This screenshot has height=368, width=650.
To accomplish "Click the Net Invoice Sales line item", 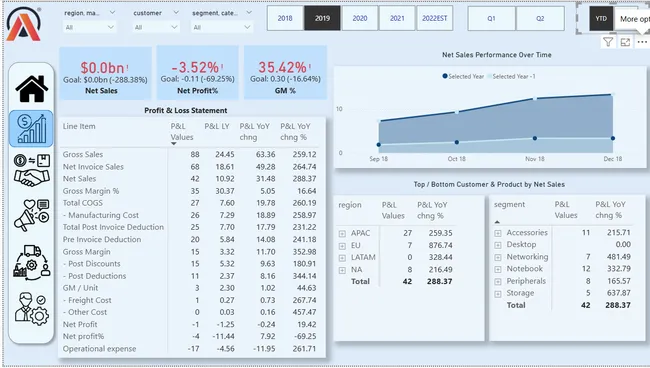I will click(93, 167).
